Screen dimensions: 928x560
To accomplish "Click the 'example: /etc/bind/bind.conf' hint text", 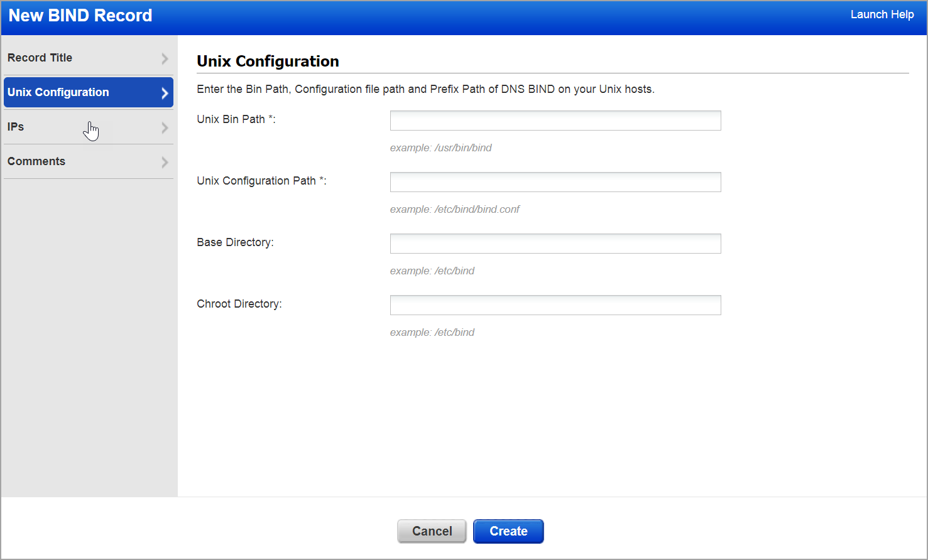I will click(x=455, y=209).
